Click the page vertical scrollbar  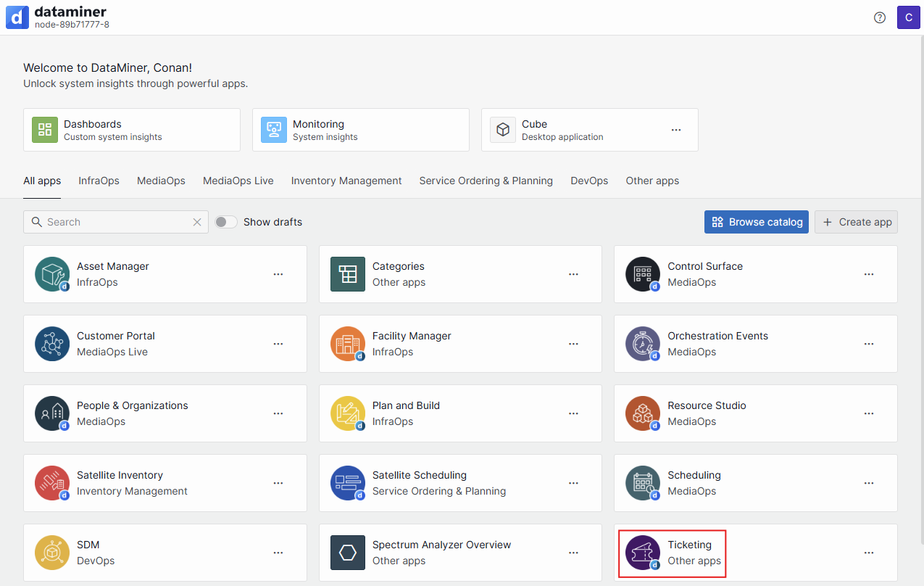point(922,290)
